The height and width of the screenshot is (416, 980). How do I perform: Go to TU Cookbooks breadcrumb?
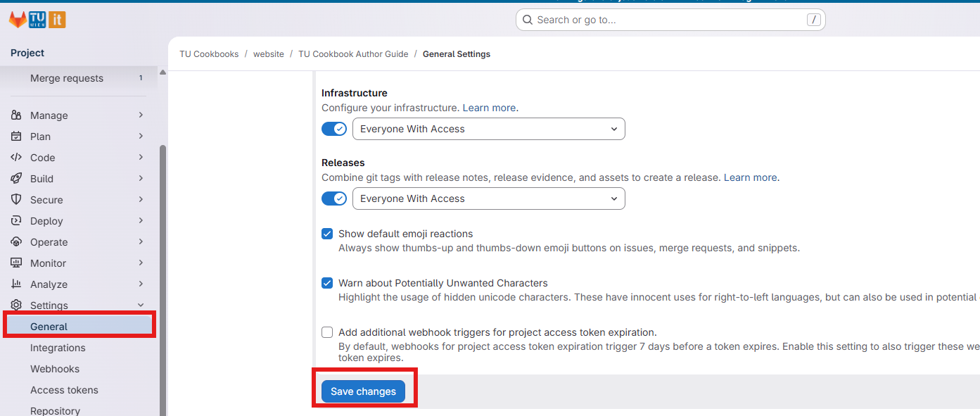209,54
